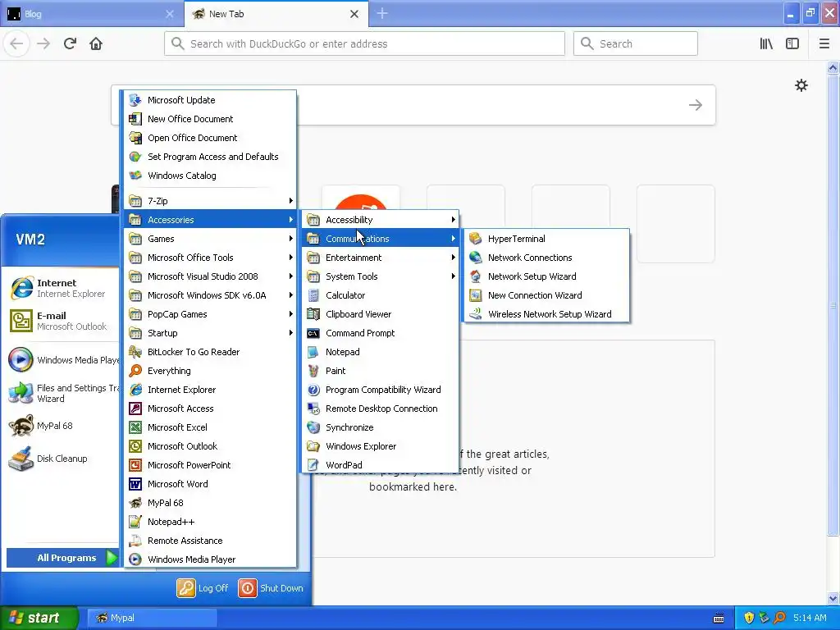Select Set Program Access and Defaults

pos(211,157)
